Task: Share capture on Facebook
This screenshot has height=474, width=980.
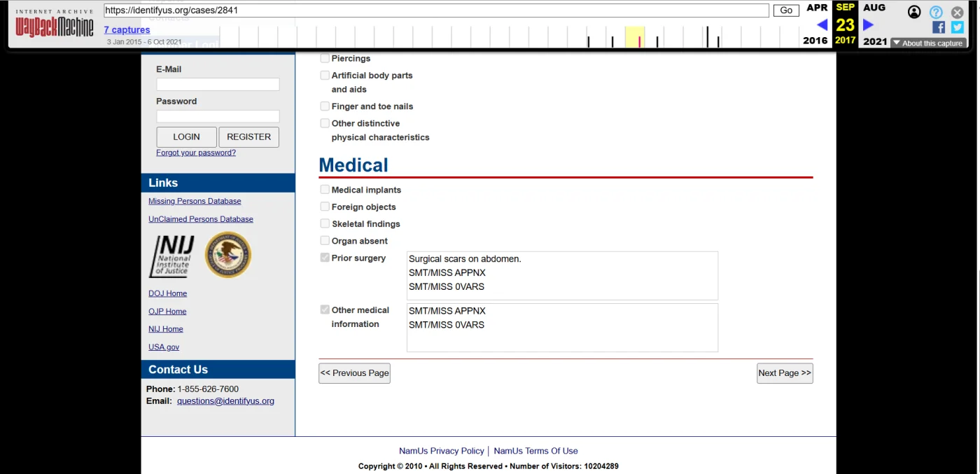Action: [x=939, y=27]
